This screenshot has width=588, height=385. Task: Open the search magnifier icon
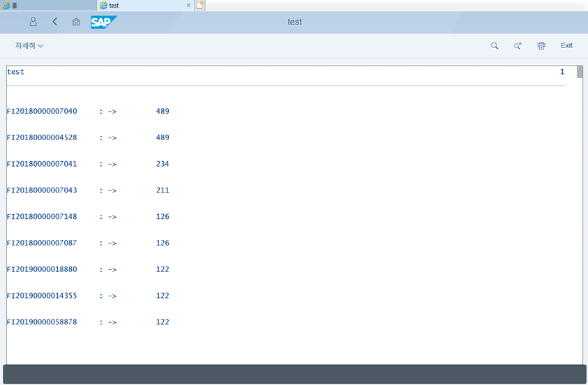pos(495,46)
